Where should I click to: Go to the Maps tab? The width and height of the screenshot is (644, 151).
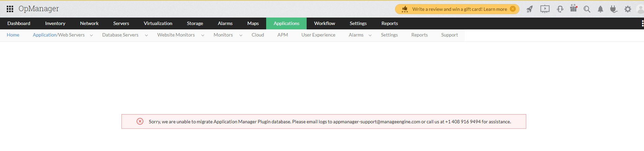pyautogui.click(x=253, y=23)
